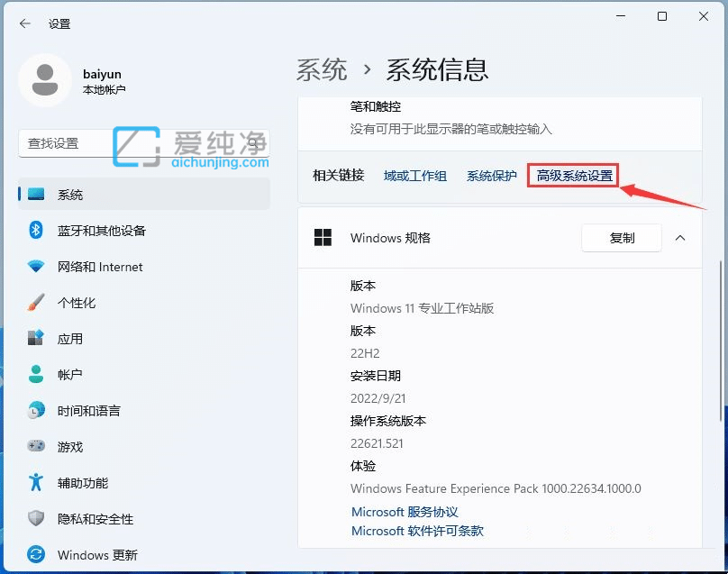Open 游戏 settings
The width and height of the screenshot is (728, 574).
(144, 447)
